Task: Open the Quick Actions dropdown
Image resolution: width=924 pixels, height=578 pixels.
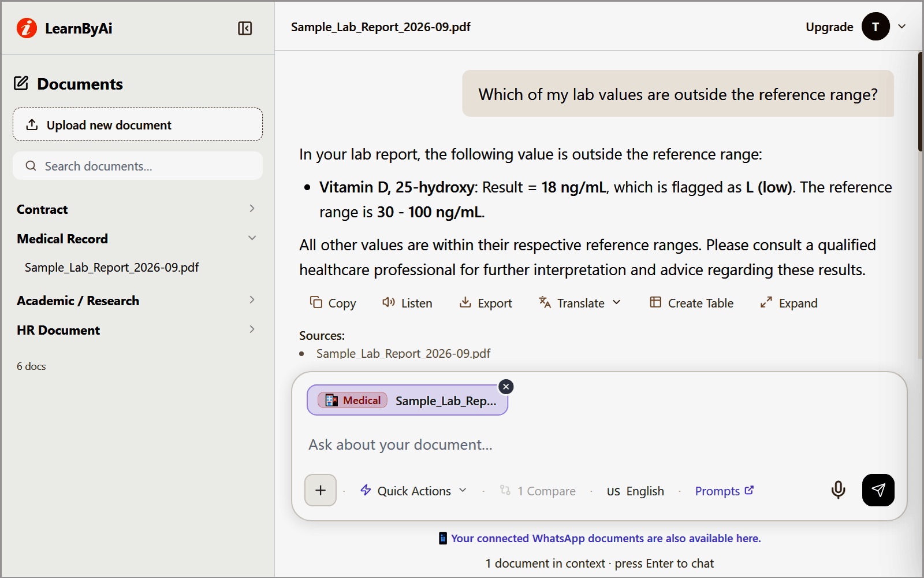Action: click(x=413, y=491)
